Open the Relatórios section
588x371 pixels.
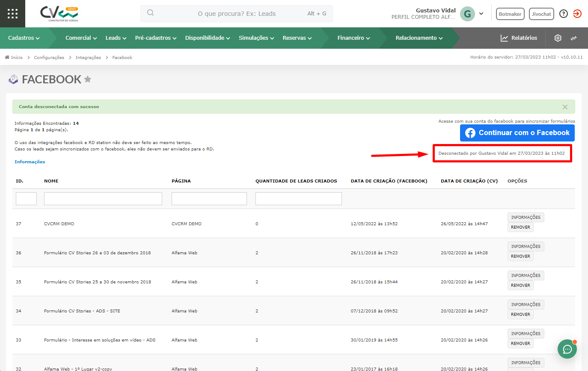coord(519,38)
